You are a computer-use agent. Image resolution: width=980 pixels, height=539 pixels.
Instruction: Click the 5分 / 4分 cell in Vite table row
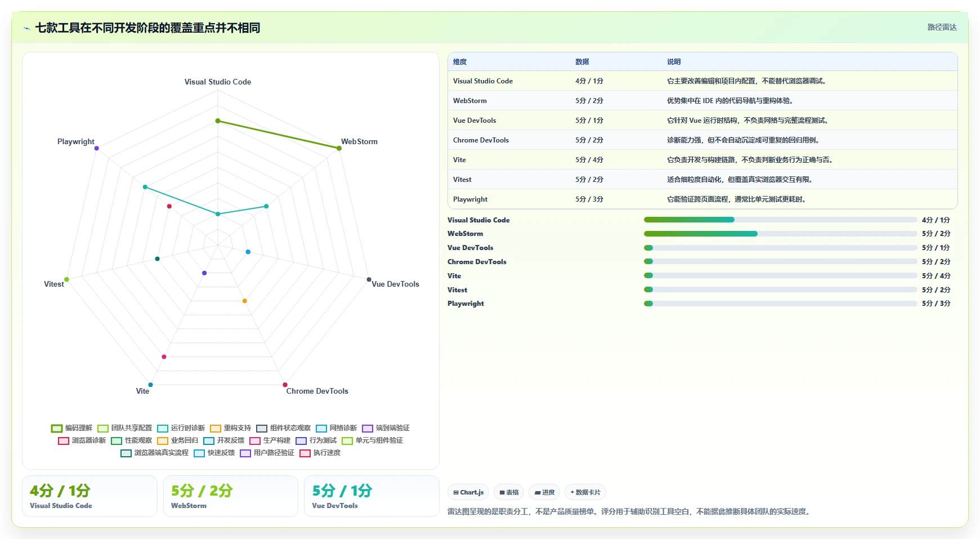click(589, 160)
